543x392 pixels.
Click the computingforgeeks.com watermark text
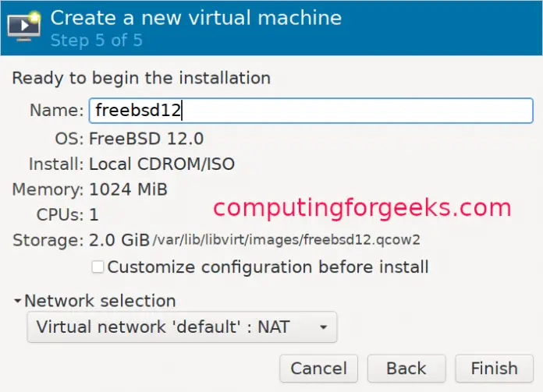pos(362,209)
